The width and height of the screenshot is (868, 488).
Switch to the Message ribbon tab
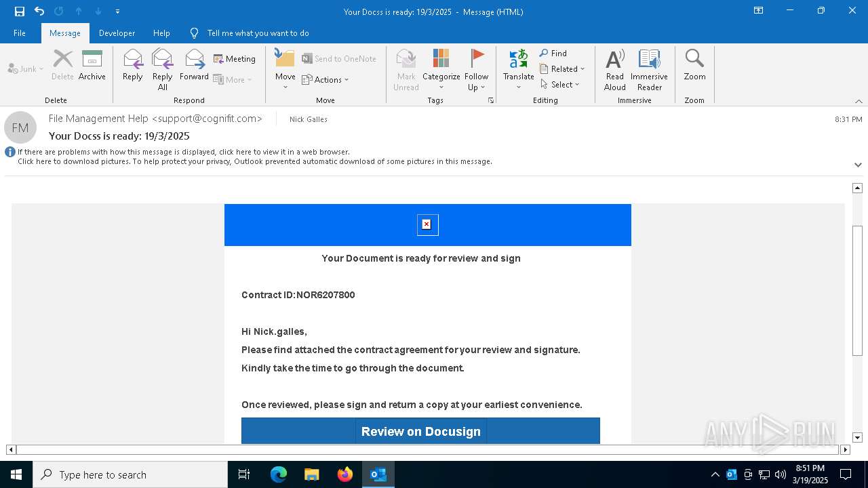point(65,33)
